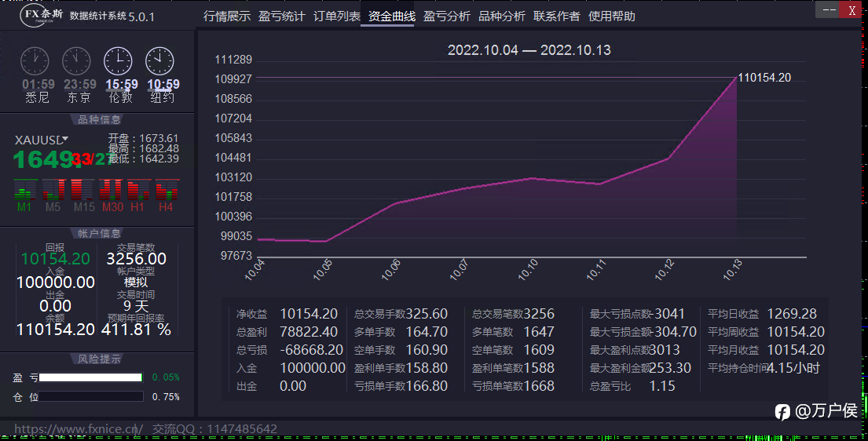The height and width of the screenshot is (441, 868).
Task: Close the statistics window
Action: point(852,10)
